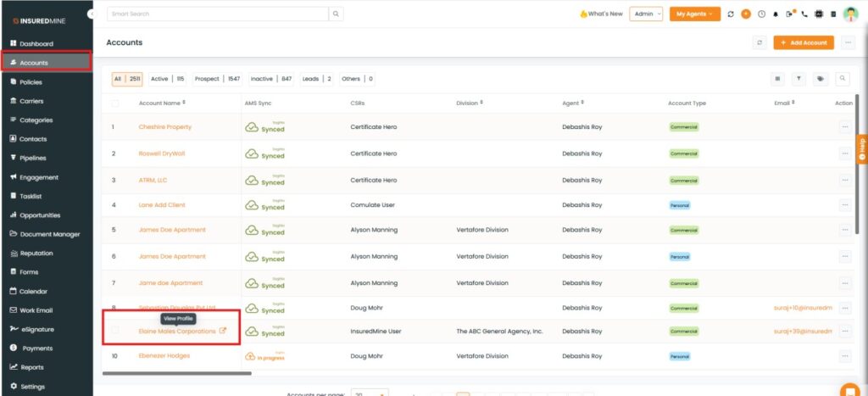Click the Add Account button
The height and width of the screenshot is (396, 868).
[804, 42]
